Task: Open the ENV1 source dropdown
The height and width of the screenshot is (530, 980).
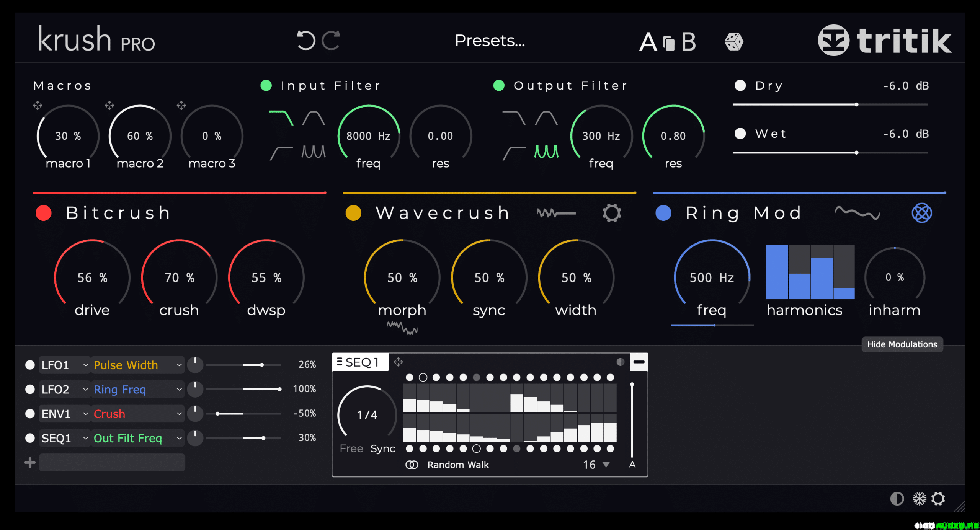Action: (x=64, y=414)
